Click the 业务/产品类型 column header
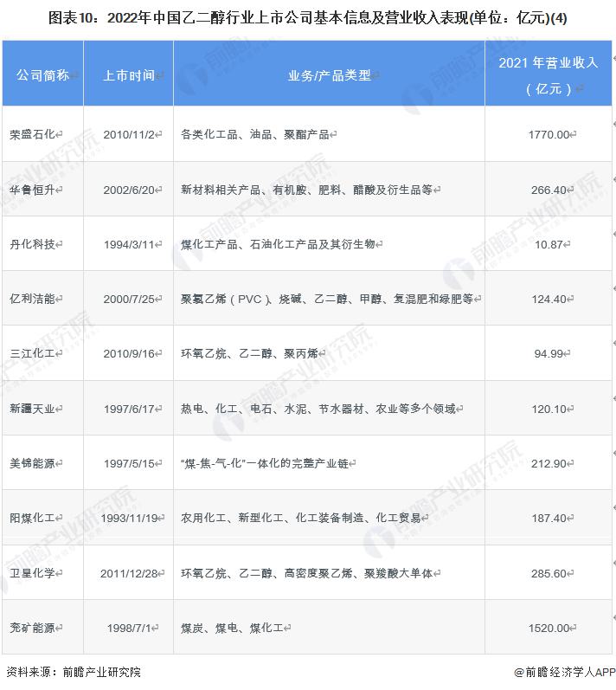 click(330, 75)
